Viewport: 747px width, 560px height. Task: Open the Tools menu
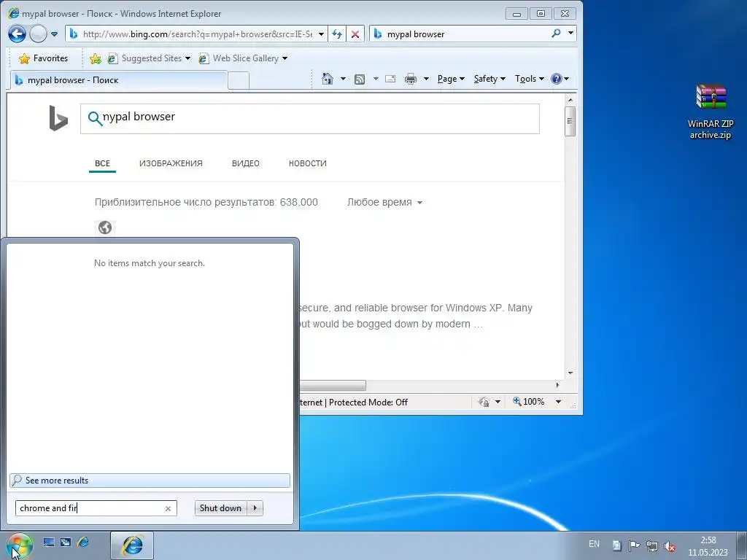pyautogui.click(x=529, y=79)
